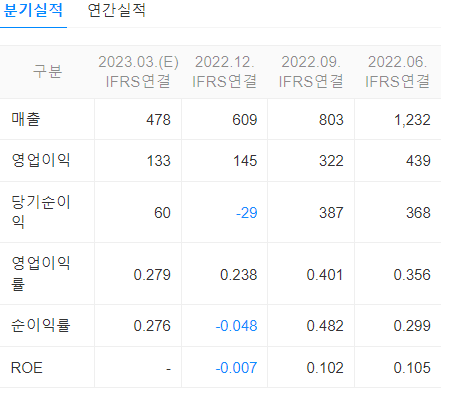462x398 pixels.
Task: Select the 당기순이익 row label
Action: point(41,212)
